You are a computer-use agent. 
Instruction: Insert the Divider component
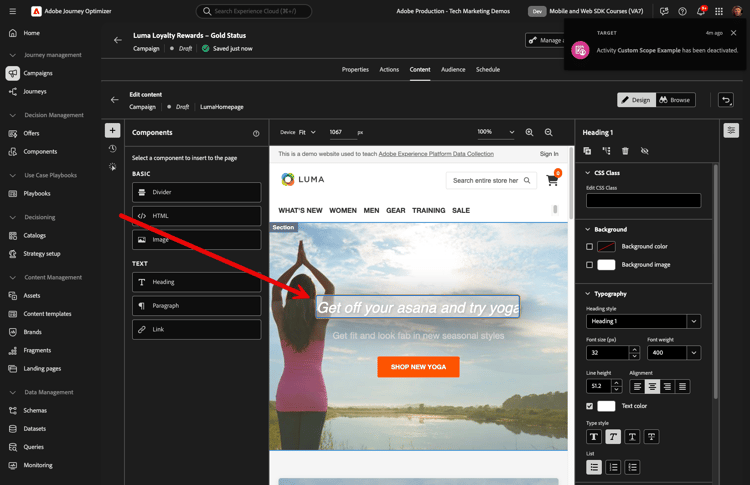coord(197,192)
